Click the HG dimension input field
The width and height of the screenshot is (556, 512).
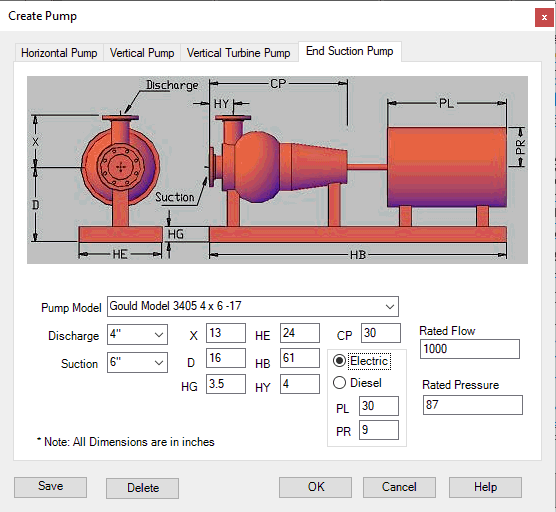click(x=226, y=384)
